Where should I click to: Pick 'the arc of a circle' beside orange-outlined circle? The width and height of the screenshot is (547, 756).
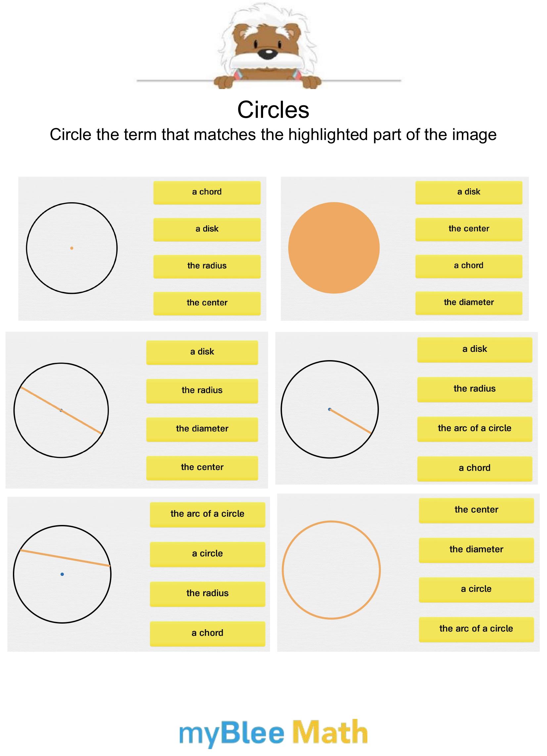pos(476,629)
